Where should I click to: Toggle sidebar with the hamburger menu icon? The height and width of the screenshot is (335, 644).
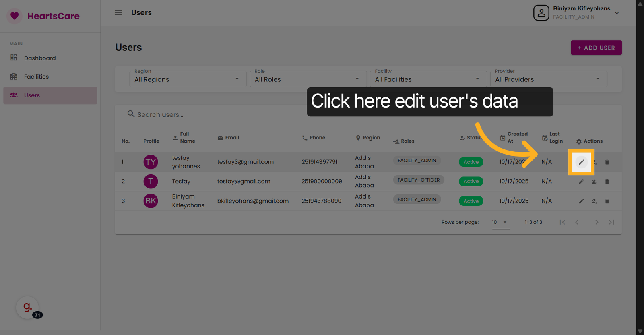[x=118, y=12]
